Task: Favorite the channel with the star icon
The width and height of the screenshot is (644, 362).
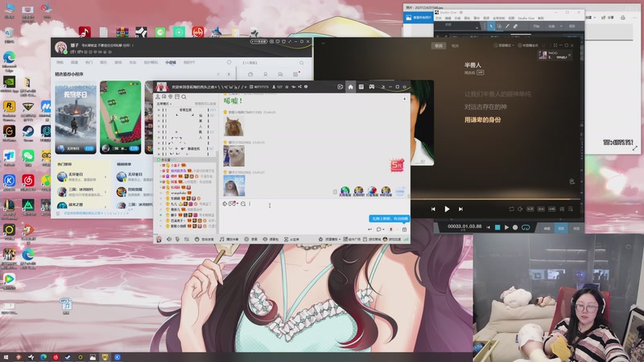Action: pyautogui.click(x=287, y=87)
